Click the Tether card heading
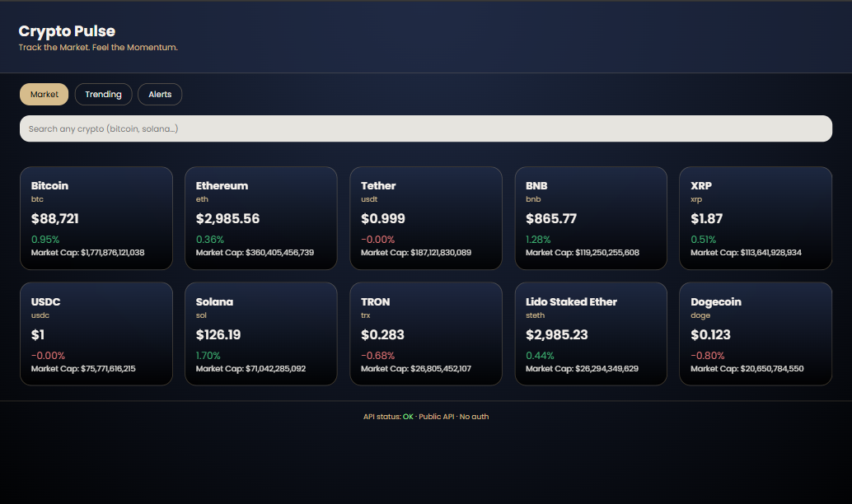The height and width of the screenshot is (504, 852). coord(378,186)
